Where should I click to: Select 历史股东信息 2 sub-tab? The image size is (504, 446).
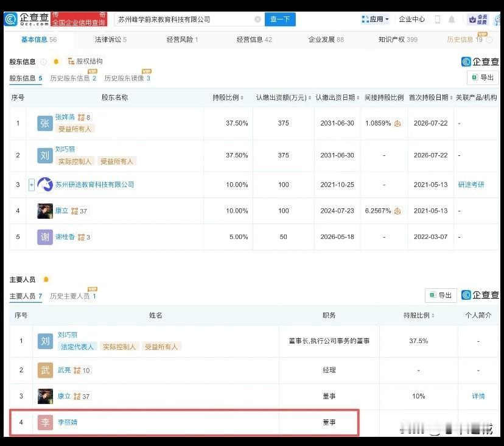[73, 78]
